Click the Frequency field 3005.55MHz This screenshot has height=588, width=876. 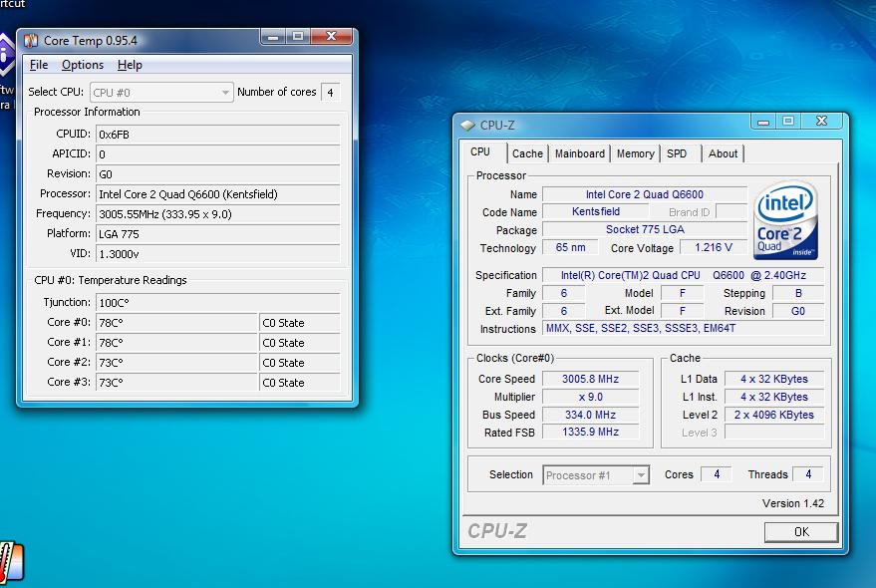click(218, 214)
